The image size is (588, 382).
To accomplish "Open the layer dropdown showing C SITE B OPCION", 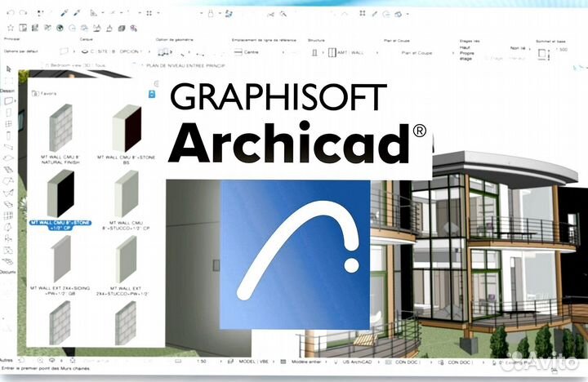I will click(116, 51).
